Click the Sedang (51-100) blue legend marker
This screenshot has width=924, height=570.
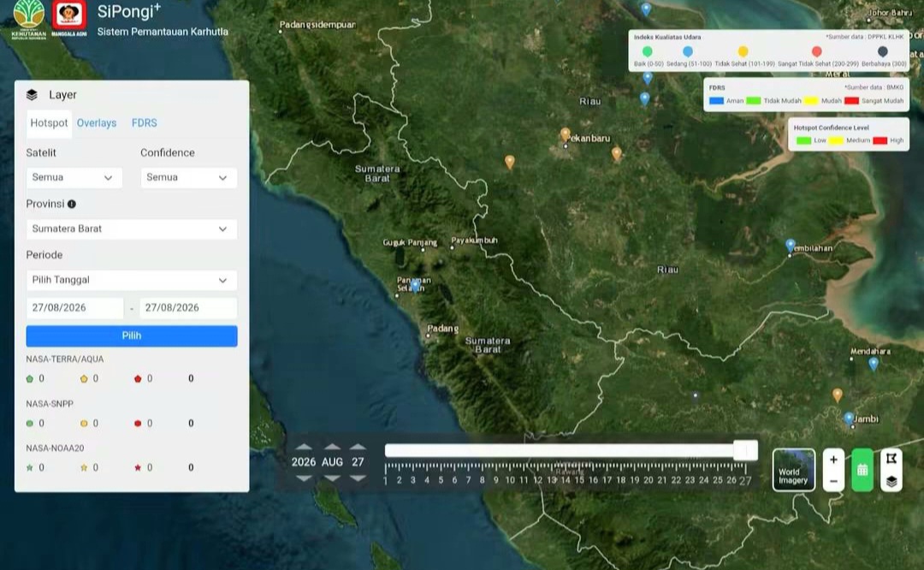(688, 52)
